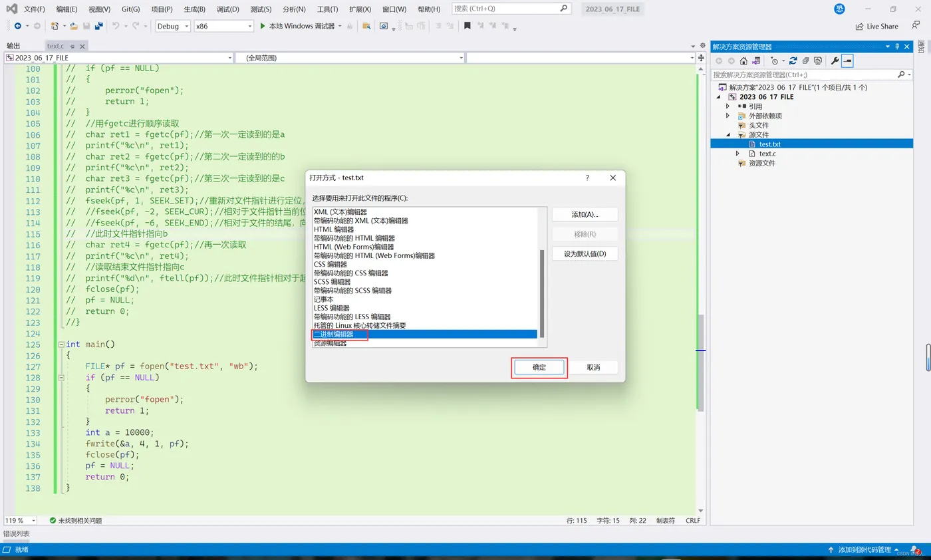Collapse the int main() code fold
Viewport: 931px width, 560px height.
click(61, 345)
